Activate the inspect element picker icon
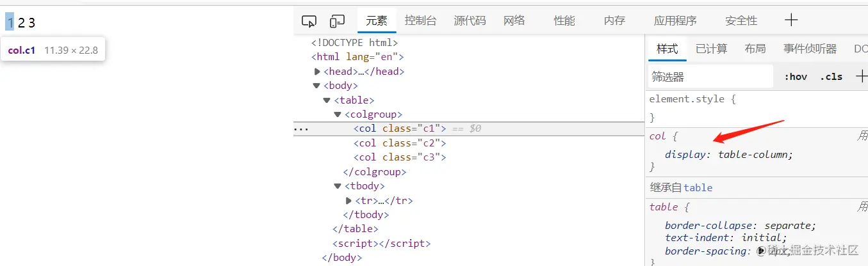 click(309, 21)
